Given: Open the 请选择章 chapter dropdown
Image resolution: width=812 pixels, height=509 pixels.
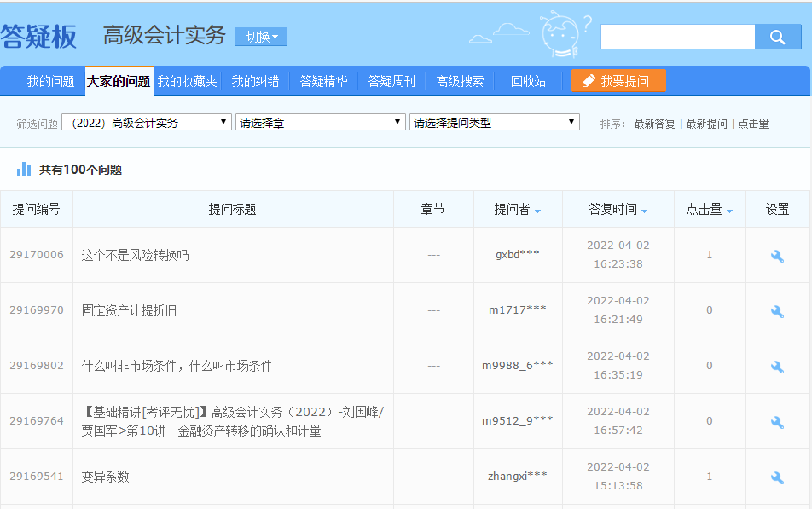Looking at the screenshot, I should (x=320, y=122).
